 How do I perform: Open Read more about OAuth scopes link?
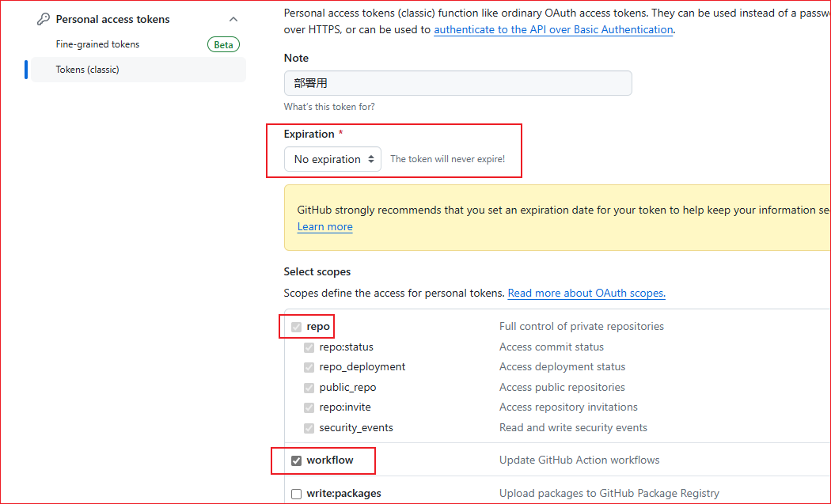(586, 293)
